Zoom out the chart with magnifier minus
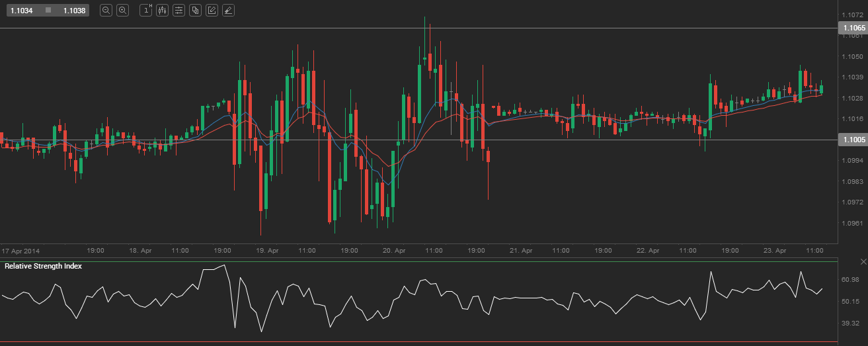This screenshot has height=346, width=868. 106,11
